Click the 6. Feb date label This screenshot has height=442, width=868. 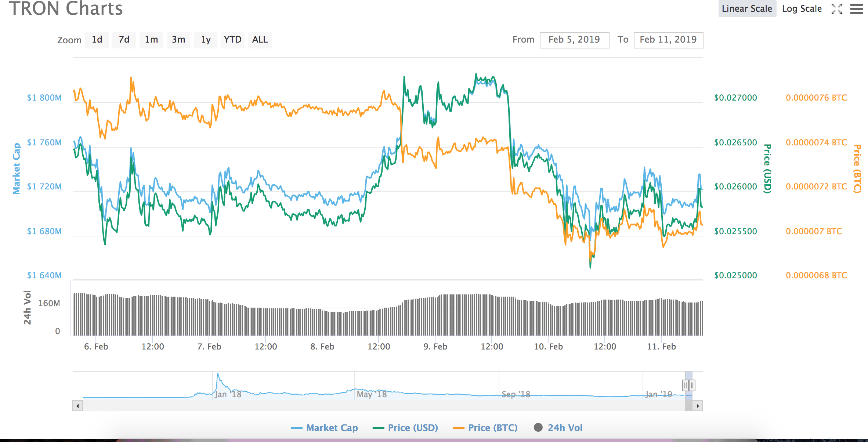coord(96,347)
